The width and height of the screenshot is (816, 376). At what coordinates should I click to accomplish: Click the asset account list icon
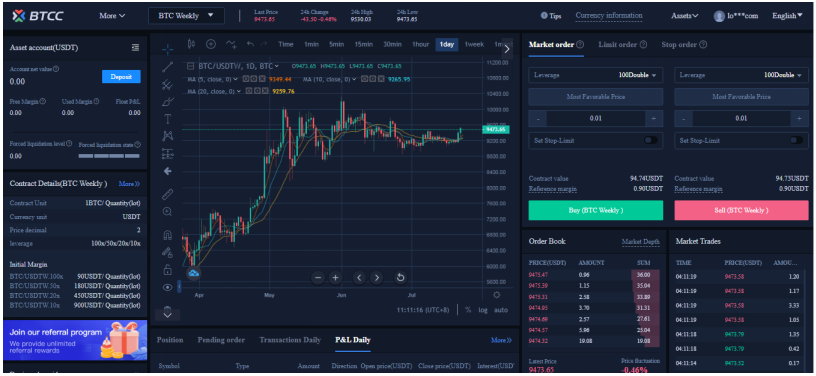coord(135,47)
